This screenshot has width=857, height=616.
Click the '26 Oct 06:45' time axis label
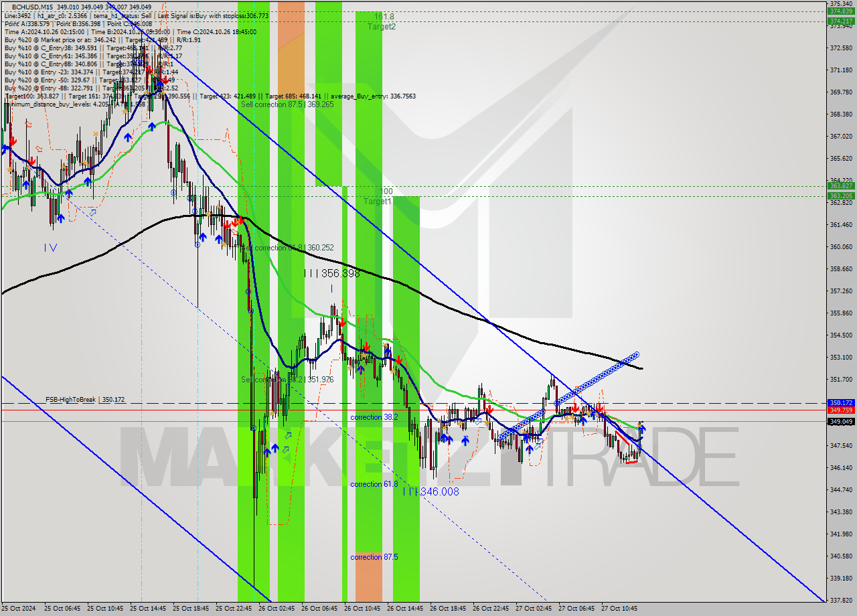[x=319, y=609]
